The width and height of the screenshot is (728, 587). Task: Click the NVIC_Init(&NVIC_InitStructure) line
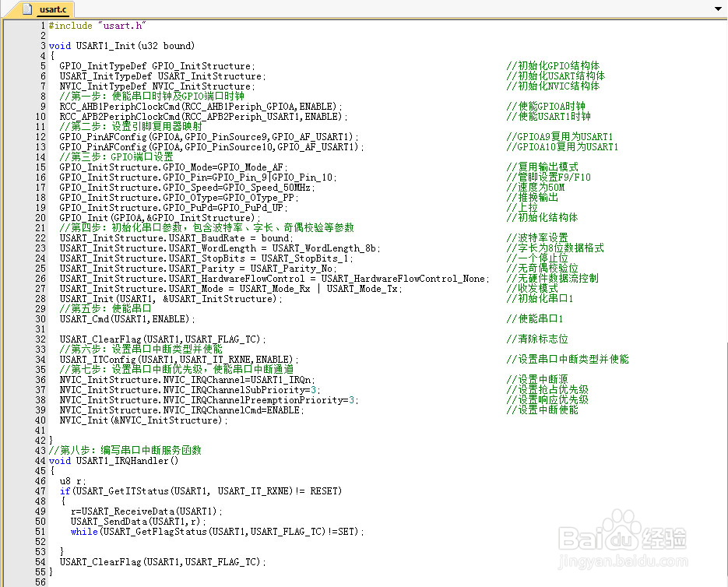[x=144, y=420]
